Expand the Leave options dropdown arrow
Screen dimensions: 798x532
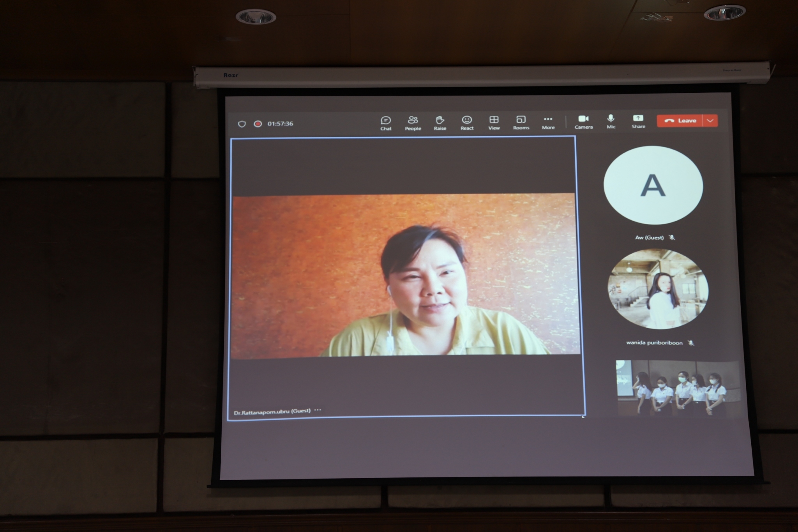click(x=710, y=121)
